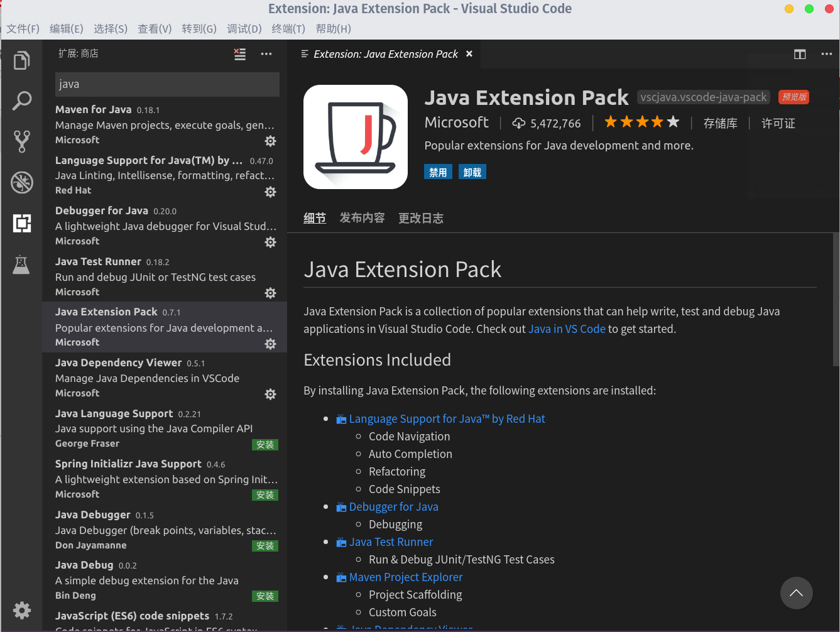840x632 pixels.
Task: Switch to the 发布内容 tab
Action: [362, 218]
